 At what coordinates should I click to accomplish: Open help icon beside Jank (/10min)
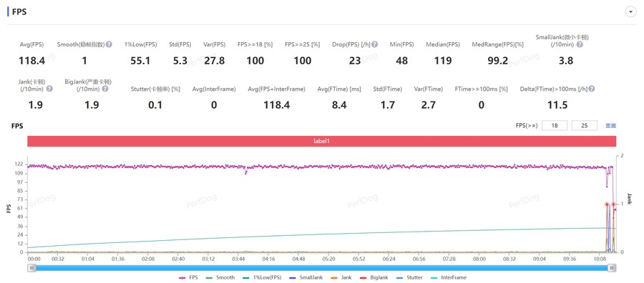[x=49, y=89]
